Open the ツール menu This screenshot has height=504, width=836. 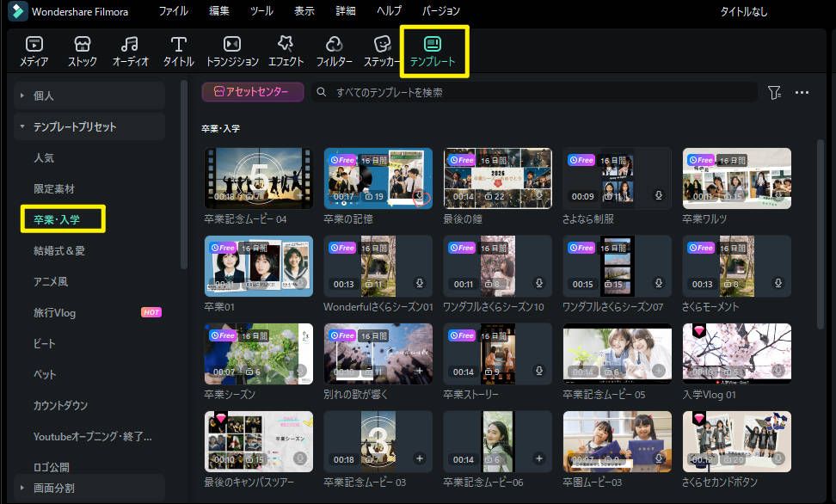point(261,11)
